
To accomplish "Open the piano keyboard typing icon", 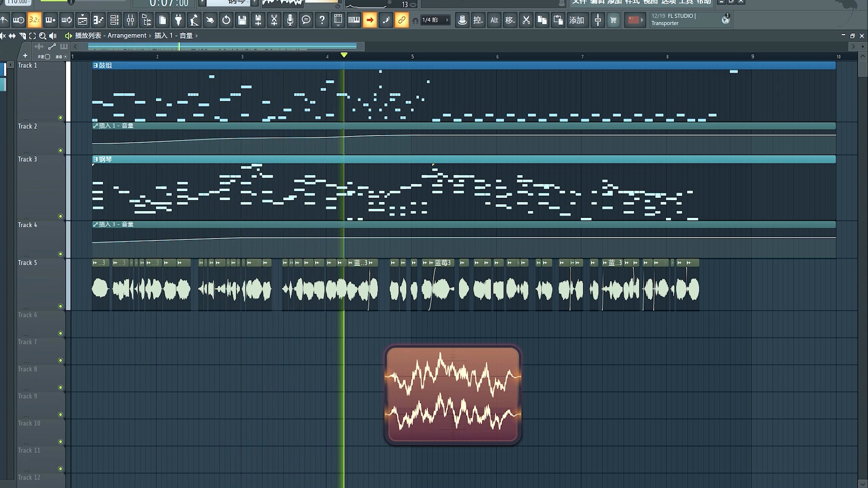I will [x=354, y=20].
